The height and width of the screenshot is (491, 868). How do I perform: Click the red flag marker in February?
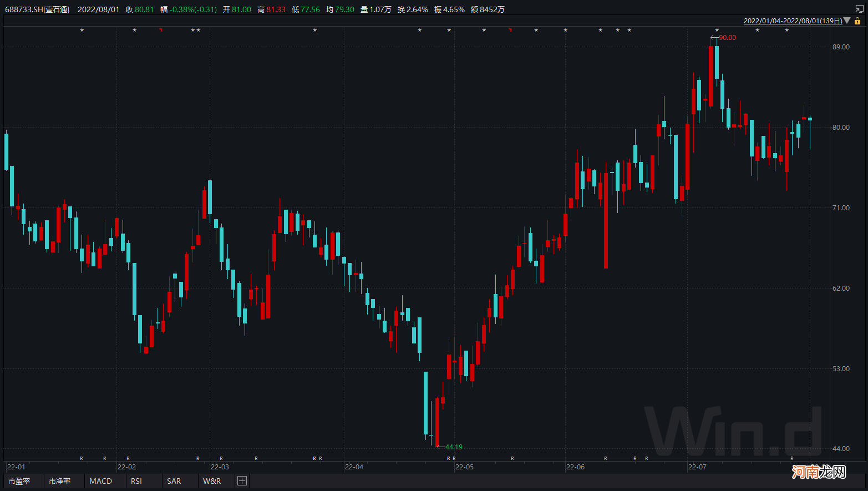161,30
